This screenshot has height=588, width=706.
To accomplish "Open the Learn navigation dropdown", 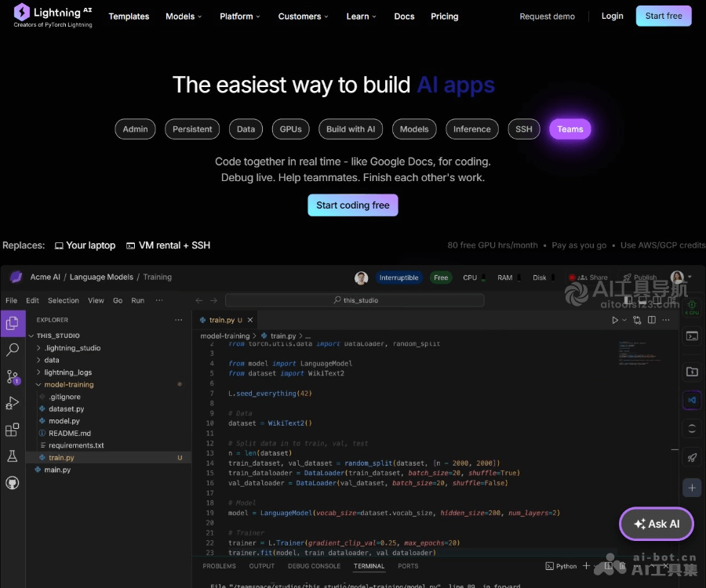I will (361, 16).
